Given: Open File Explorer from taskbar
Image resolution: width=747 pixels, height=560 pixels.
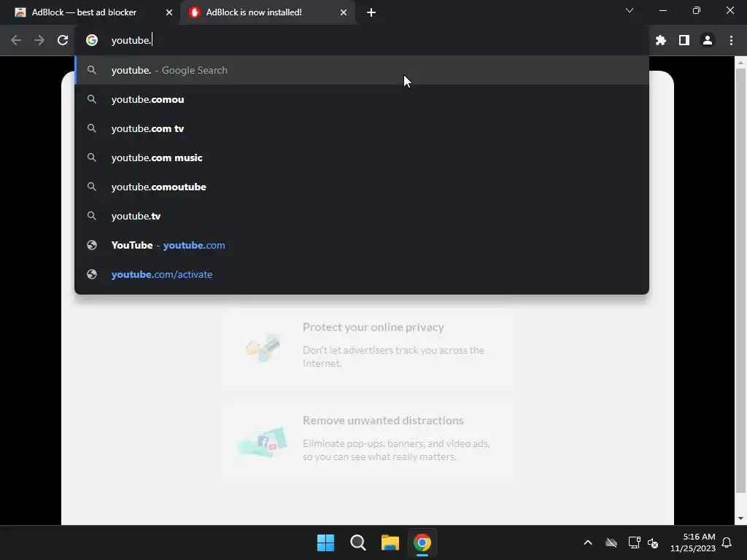Looking at the screenshot, I should (390, 542).
